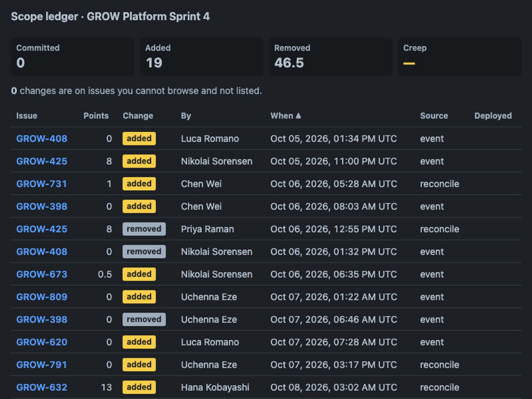Open issue GROW-620
Viewport: 532px width, 399px height.
pyautogui.click(x=42, y=342)
